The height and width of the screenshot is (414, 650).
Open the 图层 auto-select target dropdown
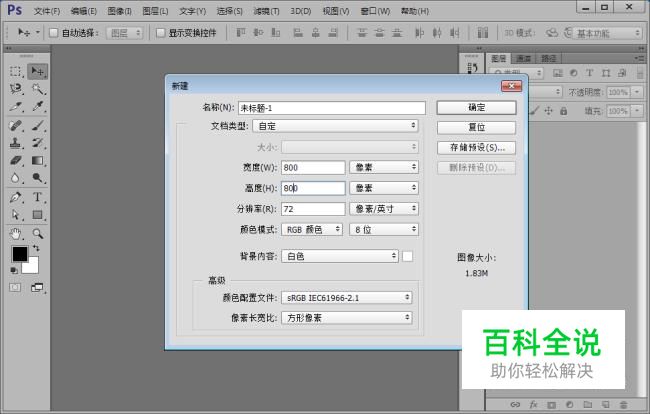(124, 33)
